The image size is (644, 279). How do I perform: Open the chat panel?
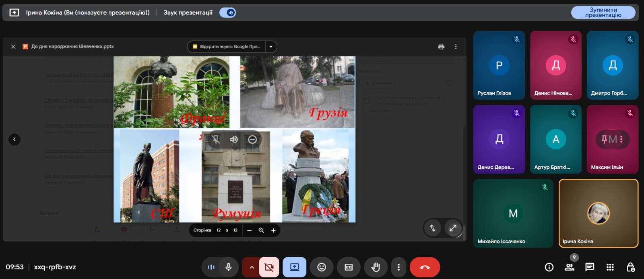(590, 267)
